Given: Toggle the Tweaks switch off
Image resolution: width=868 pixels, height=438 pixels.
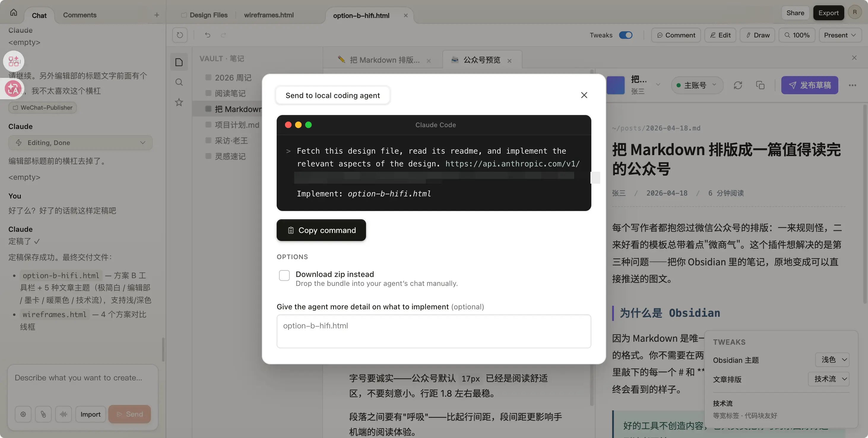Looking at the screenshot, I should tap(626, 35).
